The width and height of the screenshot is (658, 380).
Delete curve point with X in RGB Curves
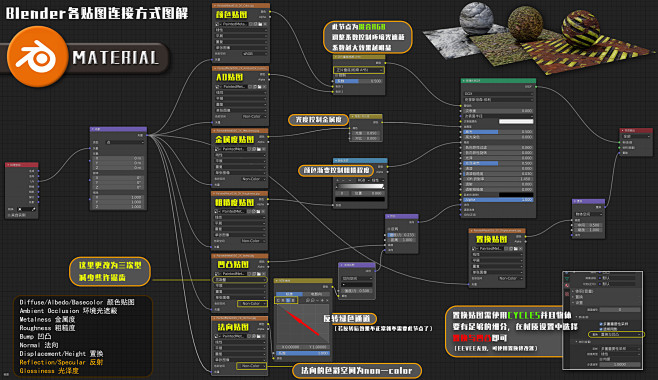[327, 300]
